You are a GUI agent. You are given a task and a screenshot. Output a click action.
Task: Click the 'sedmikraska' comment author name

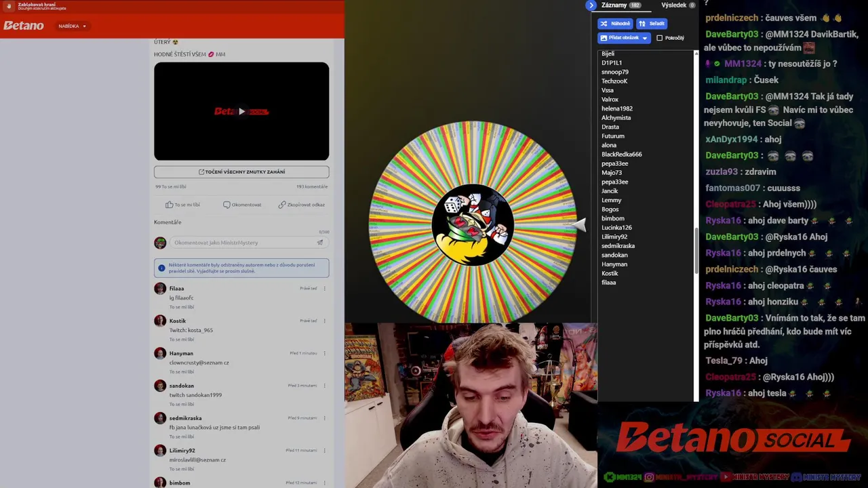[185, 418]
